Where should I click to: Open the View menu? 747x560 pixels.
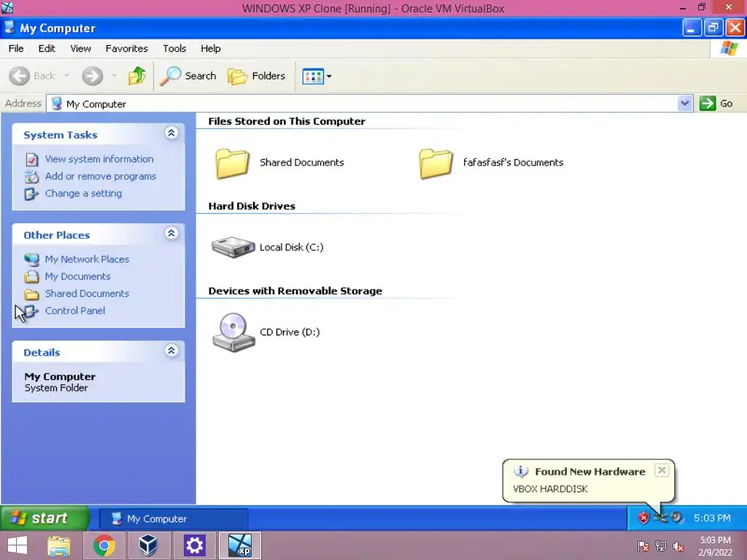pyautogui.click(x=80, y=49)
